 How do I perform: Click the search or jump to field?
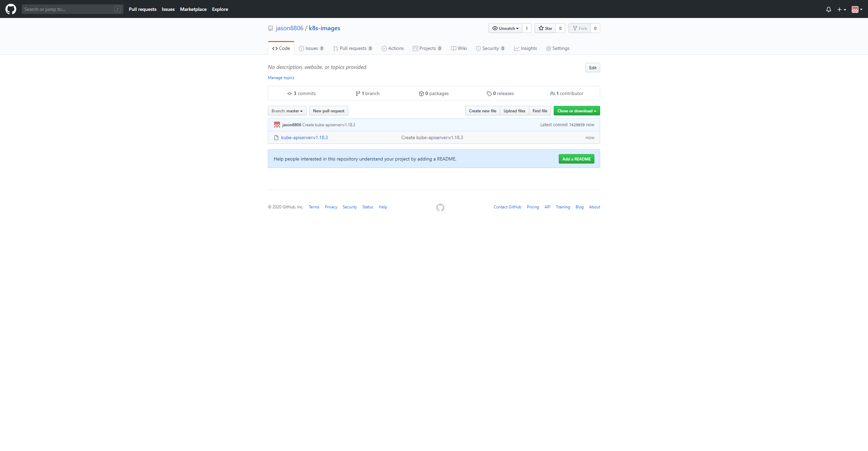coord(72,9)
